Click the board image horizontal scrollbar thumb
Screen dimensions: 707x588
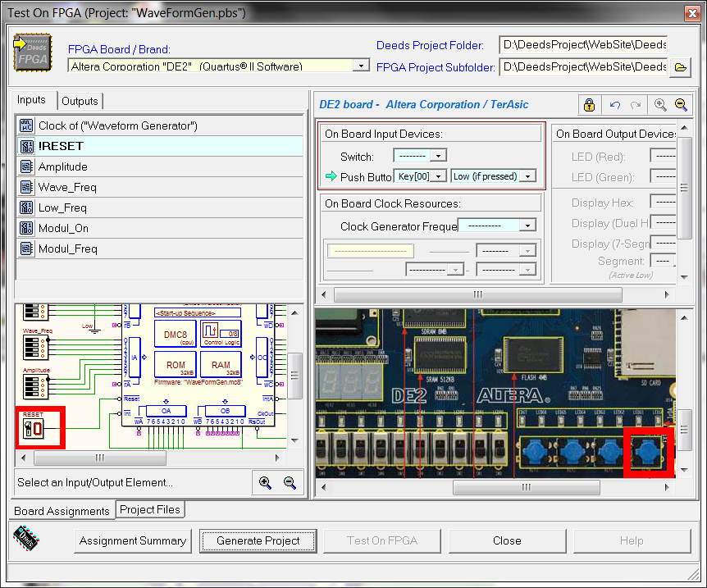527,487
